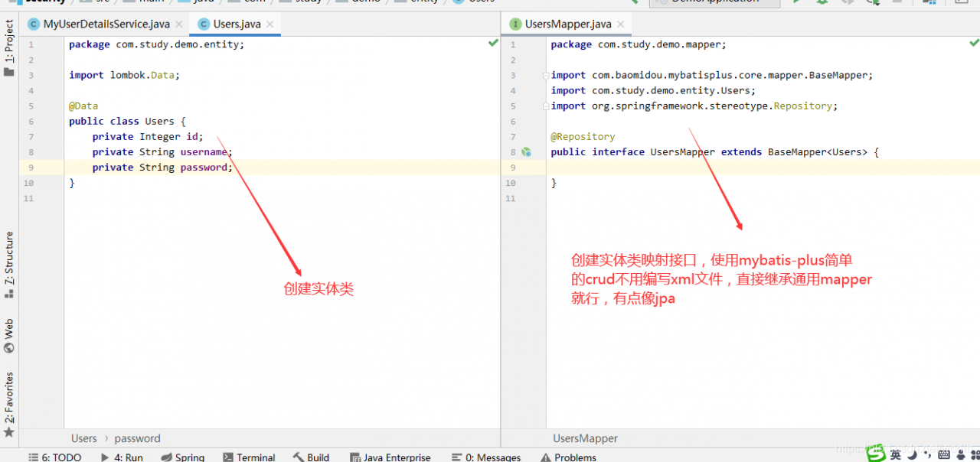The height and width of the screenshot is (462, 980).
Task: Click the Repository stereotype import line
Action: 694,106
